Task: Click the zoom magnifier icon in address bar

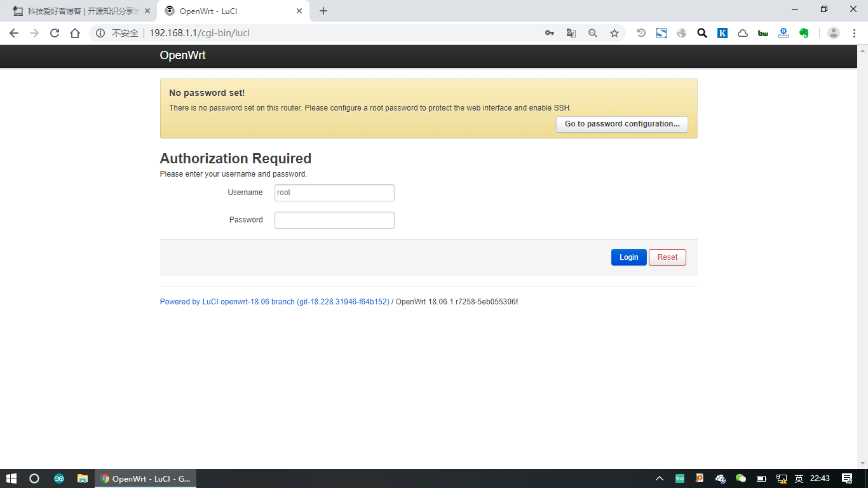Action: point(592,33)
